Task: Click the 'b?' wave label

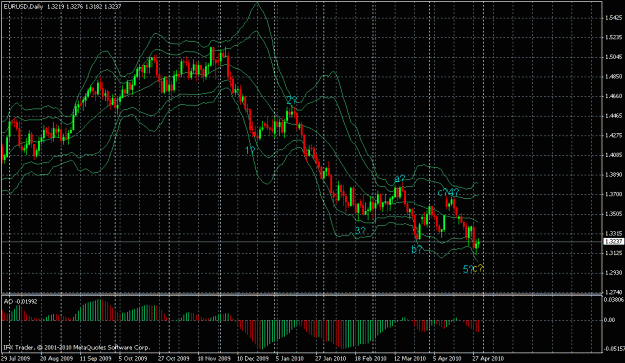Action: [417, 249]
